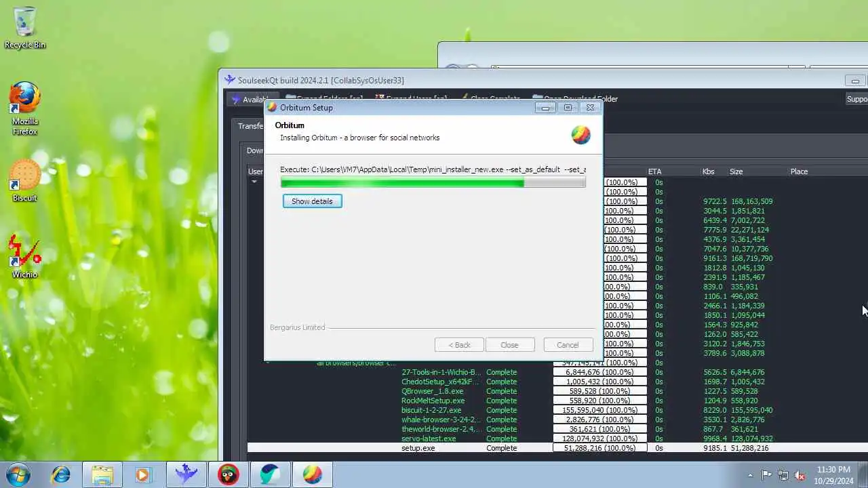Open Windows Explorer from the taskbar
Image resolution: width=868 pixels, height=488 pixels.
tap(102, 474)
